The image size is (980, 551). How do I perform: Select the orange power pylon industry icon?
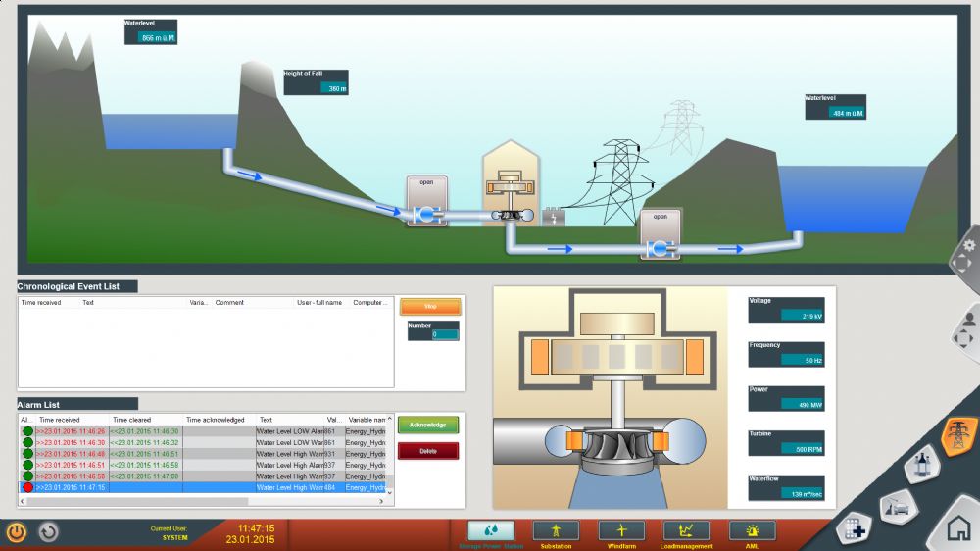click(957, 434)
